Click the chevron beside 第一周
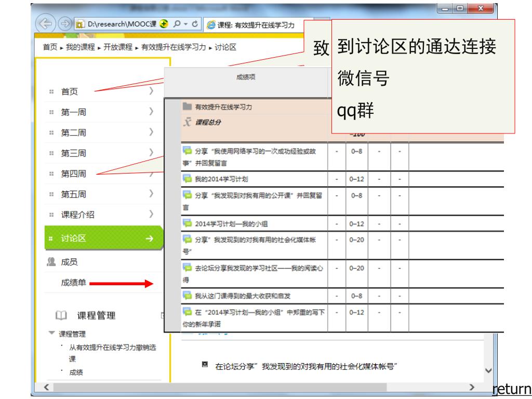The height and width of the screenshot is (399, 532). (151, 111)
